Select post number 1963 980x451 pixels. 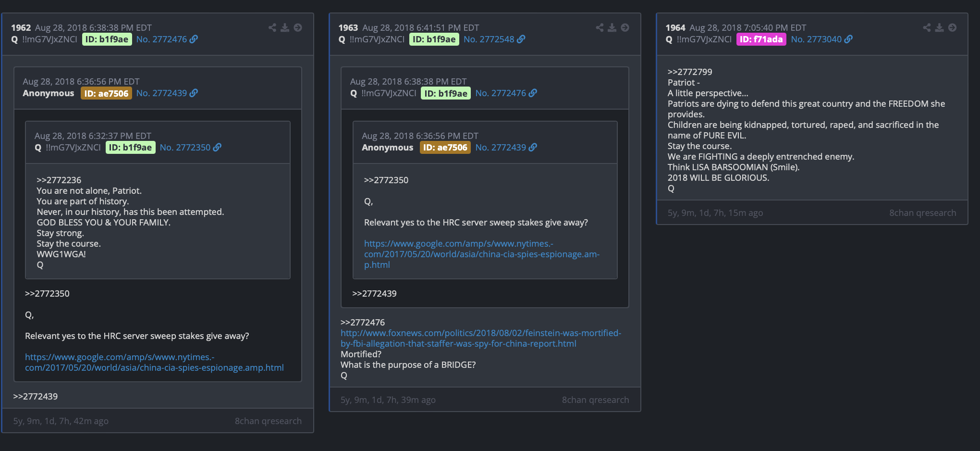point(348,27)
